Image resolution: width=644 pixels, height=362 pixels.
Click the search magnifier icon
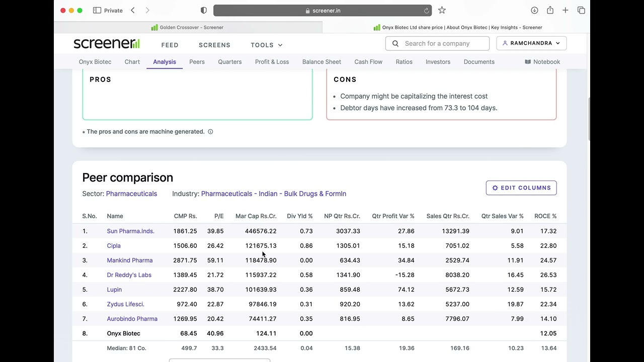click(395, 44)
